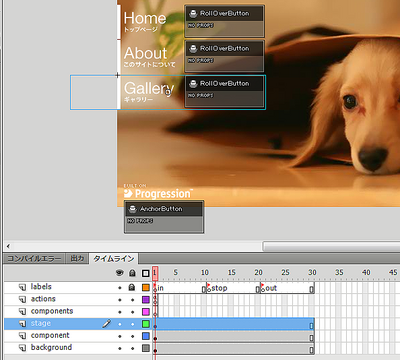Toggle show/hide all layers eye icon
The height and width of the screenshot is (360, 400).
(120, 273)
